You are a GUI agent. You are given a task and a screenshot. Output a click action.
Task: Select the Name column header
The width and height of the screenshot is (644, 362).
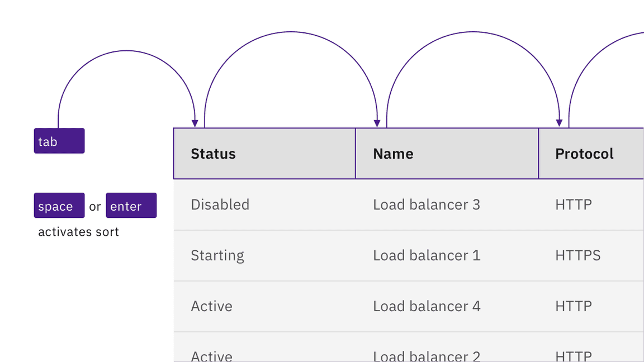[x=393, y=153]
